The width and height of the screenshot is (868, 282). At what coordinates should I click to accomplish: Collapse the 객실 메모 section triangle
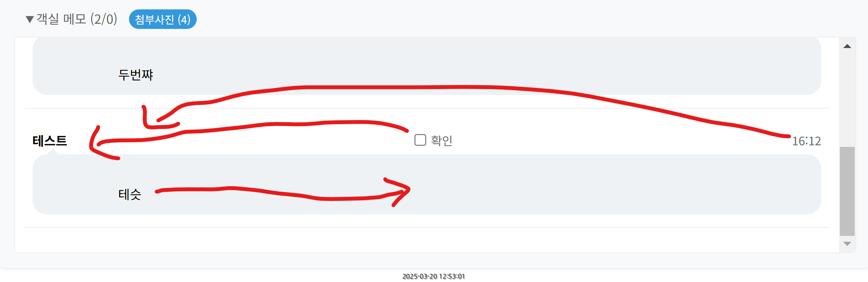click(29, 20)
